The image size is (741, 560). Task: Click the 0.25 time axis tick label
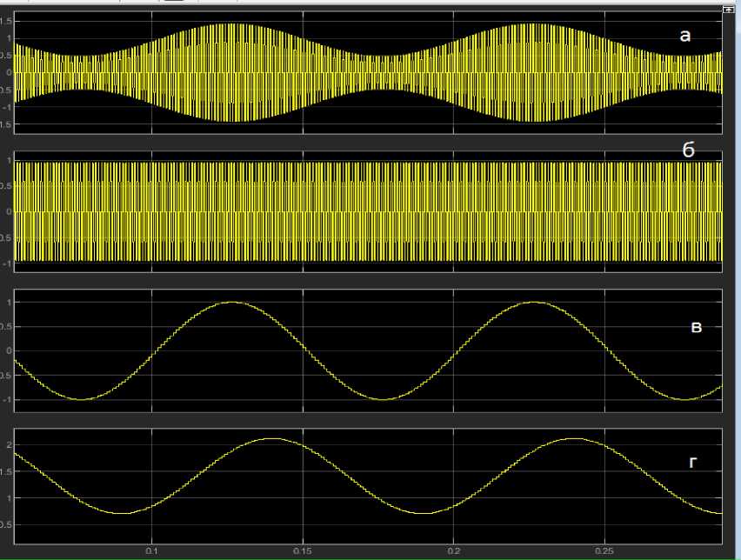coord(604,551)
